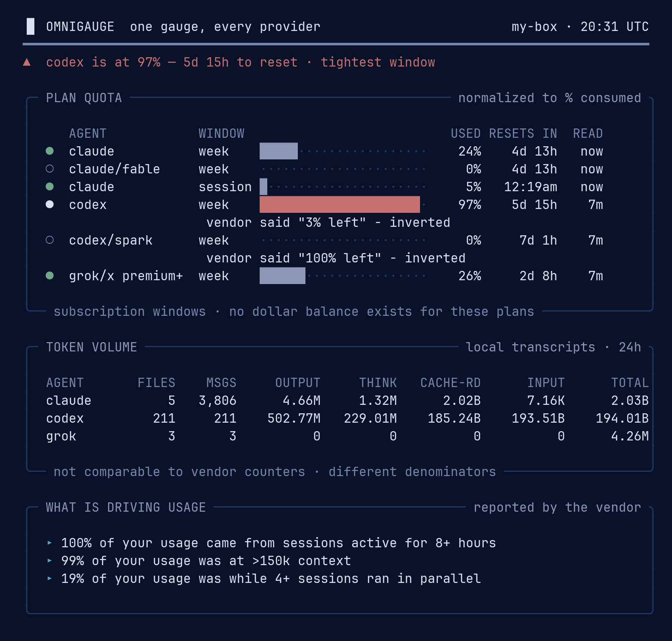Click the grok/x premium+ agent name
The image size is (672, 641).
(x=126, y=276)
